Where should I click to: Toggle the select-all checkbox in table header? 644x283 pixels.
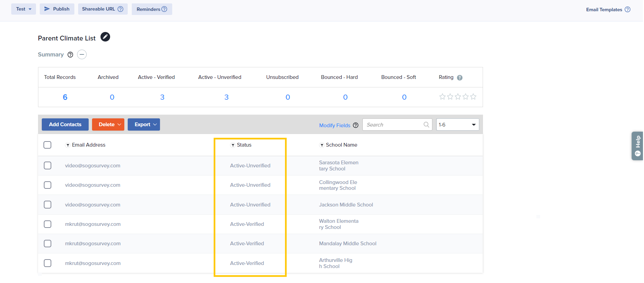click(x=48, y=145)
